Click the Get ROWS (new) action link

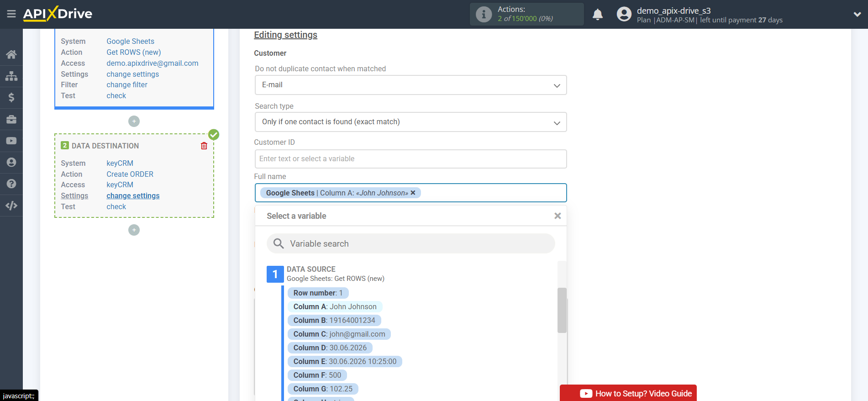(134, 52)
